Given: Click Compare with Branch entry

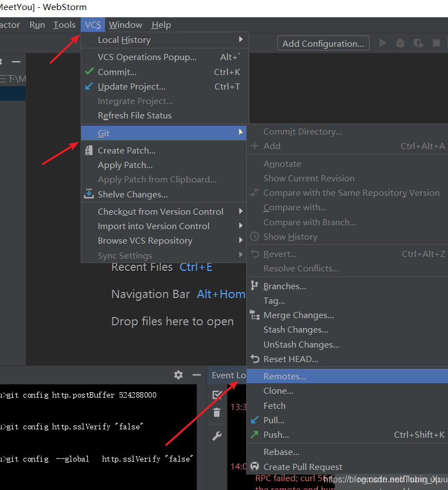Looking at the screenshot, I should point(347,222).
